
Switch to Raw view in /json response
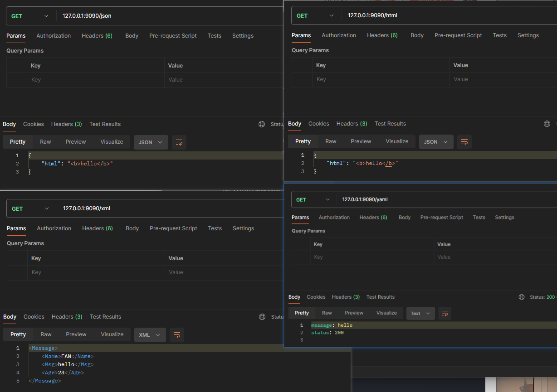(45, 142)
